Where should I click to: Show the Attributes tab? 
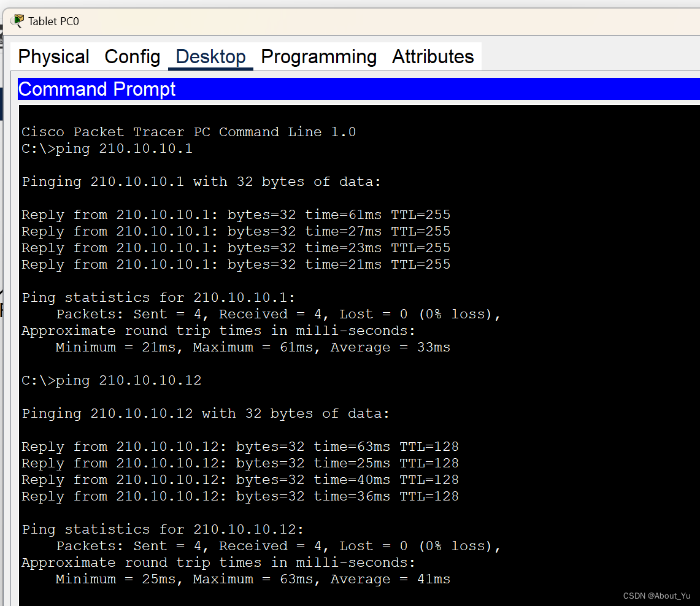pos(433,56)
